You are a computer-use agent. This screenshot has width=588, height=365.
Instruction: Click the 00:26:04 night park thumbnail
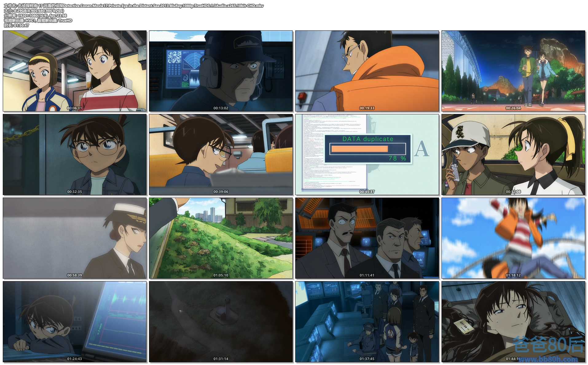(x=513, y=71)
